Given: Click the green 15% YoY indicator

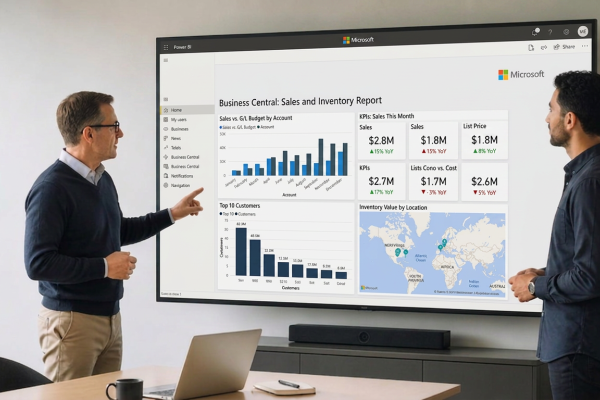Looking at the screenshot, I should click(382, 152).
